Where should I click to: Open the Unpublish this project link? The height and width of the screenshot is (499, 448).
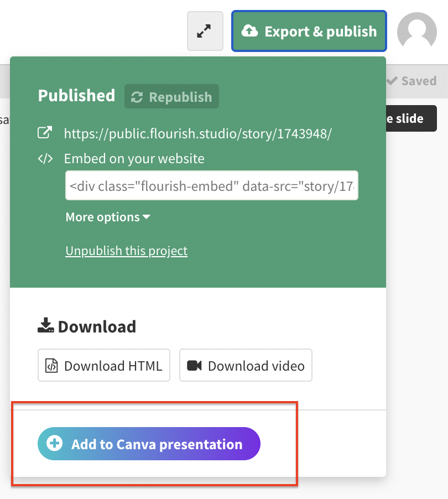point(126,251)
